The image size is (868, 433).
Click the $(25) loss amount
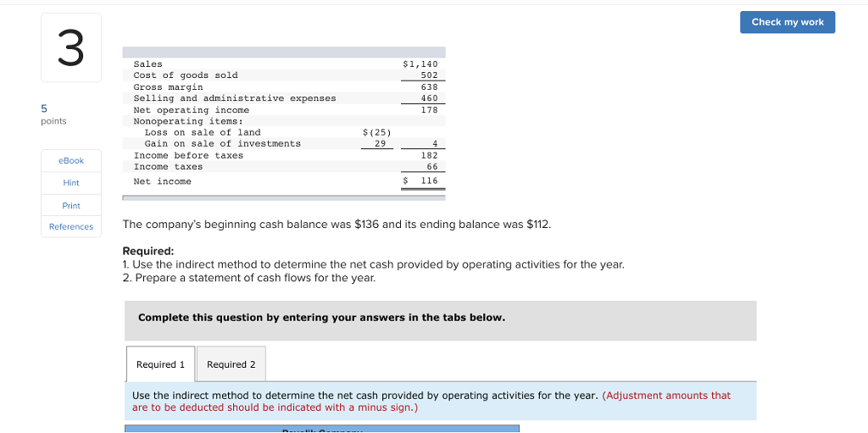tap(376, 132)
